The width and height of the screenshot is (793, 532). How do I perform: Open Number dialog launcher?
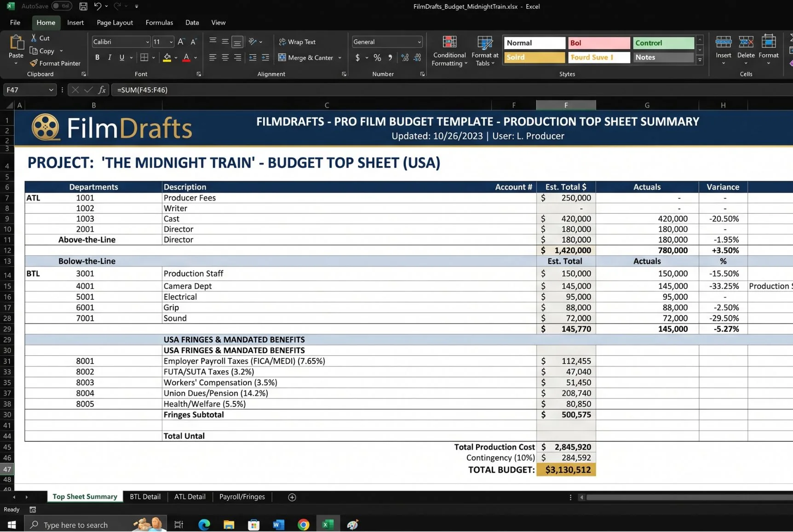(x=422, y=74)
